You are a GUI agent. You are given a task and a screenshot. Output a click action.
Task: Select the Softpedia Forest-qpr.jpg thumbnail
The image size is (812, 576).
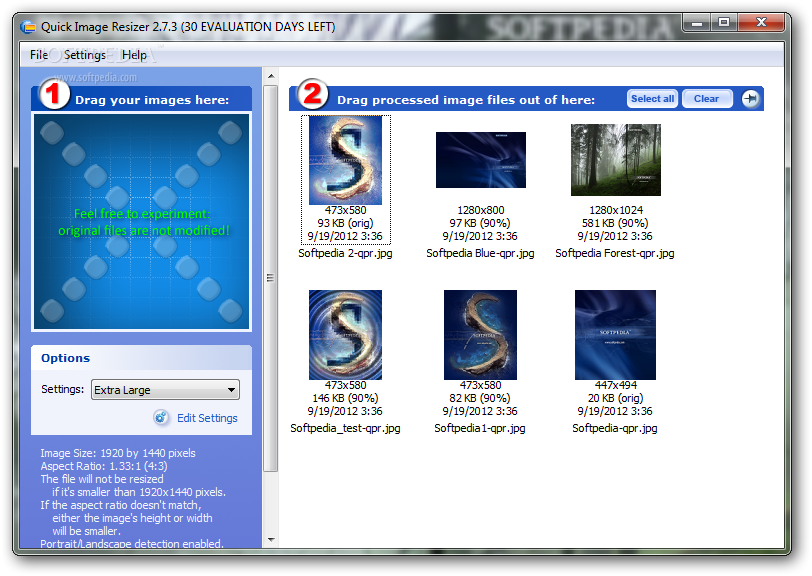click(616, 160)
